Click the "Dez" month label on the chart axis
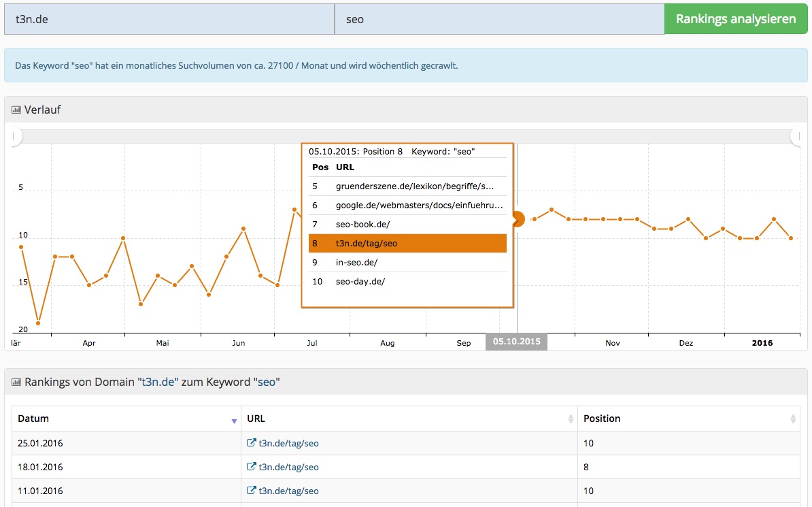 686,343
